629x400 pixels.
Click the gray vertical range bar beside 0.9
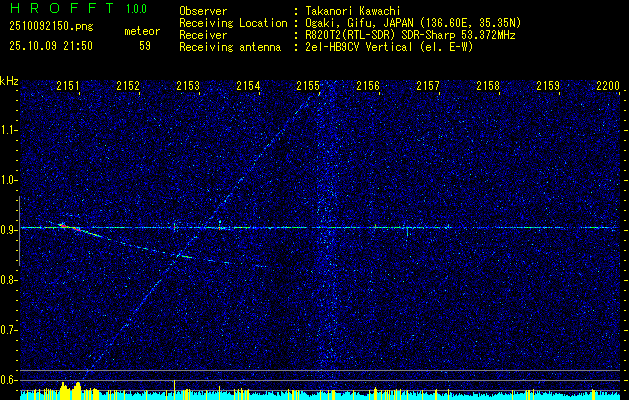pos(19,231)
